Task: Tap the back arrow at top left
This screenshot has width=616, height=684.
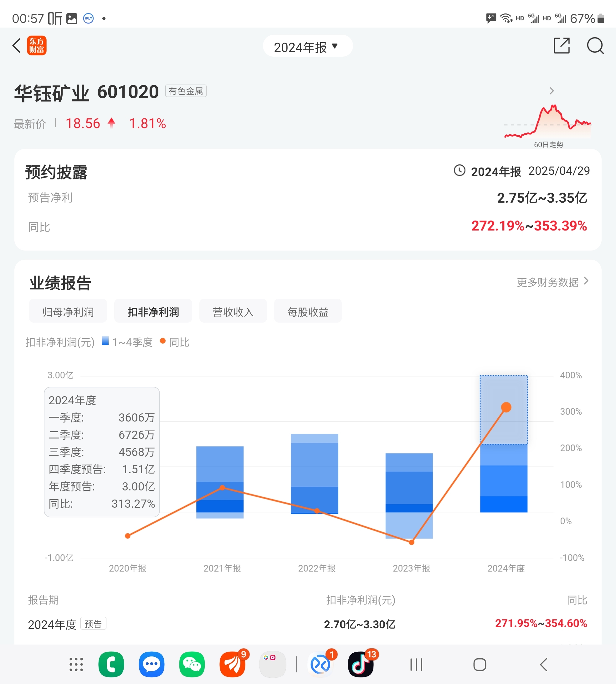Action: [16, 45]
